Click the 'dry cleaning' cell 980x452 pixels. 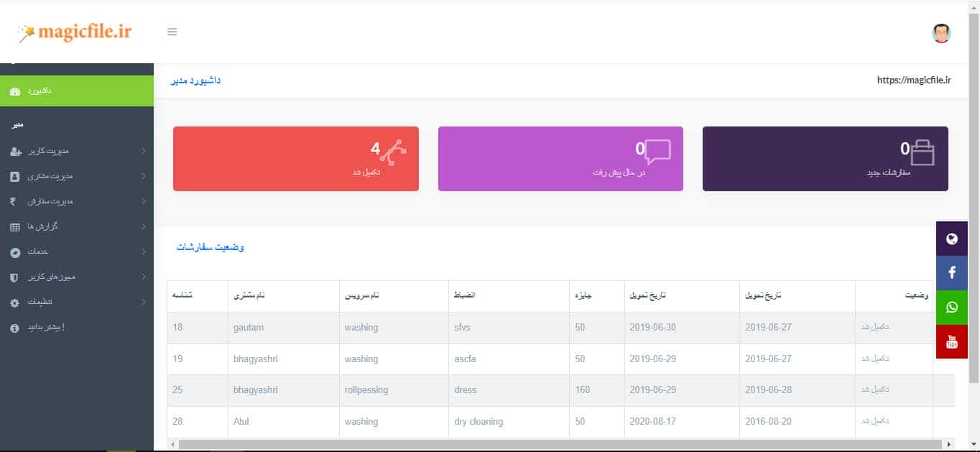click(479, 422)
